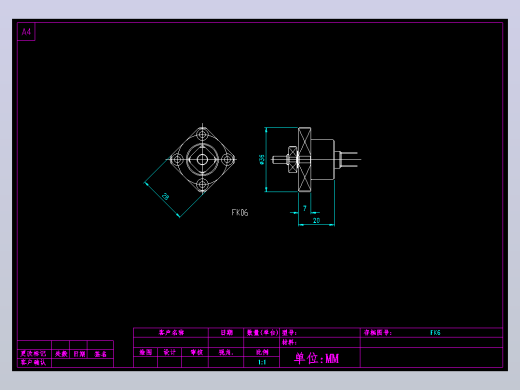Select the 7 dimension value
The height and width of the screenshot is (390, 520).
pos(305,208)
